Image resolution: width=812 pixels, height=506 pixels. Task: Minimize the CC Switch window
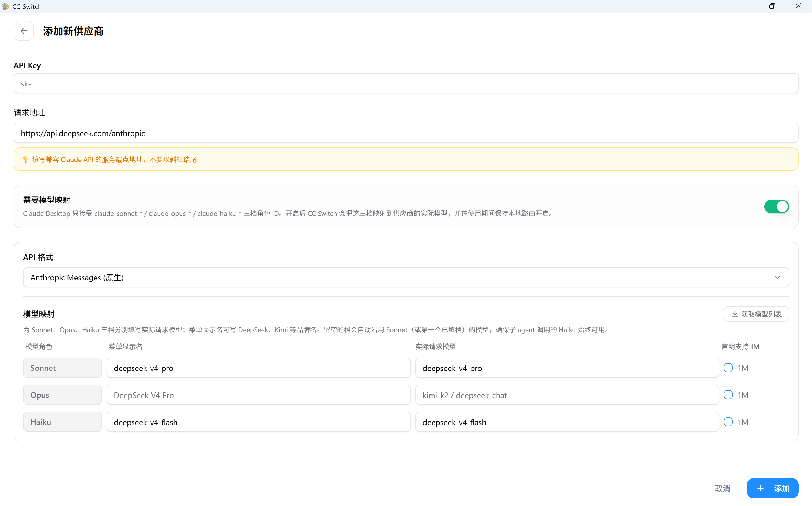click(x=746, y=6)
